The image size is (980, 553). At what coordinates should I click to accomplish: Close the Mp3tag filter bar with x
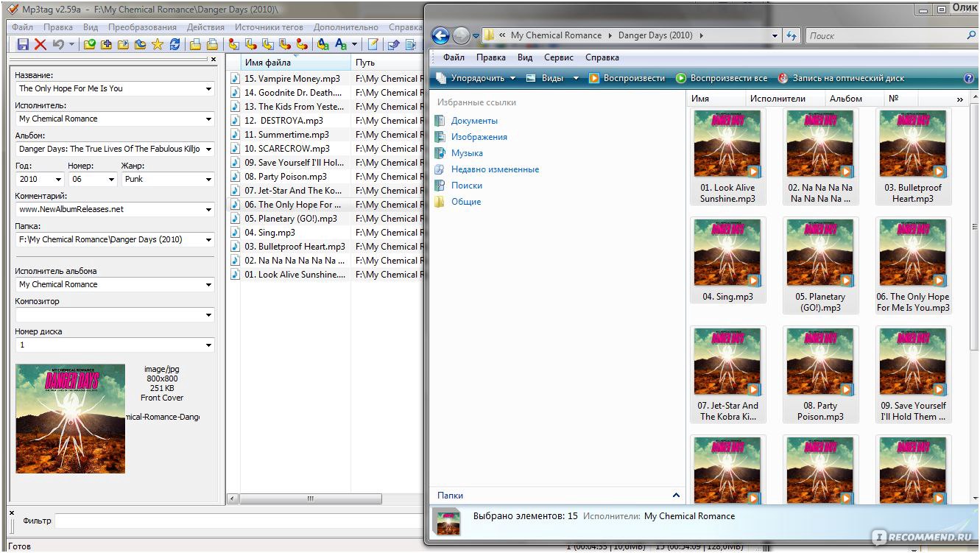pyautogui.click(x=11, y=512)
